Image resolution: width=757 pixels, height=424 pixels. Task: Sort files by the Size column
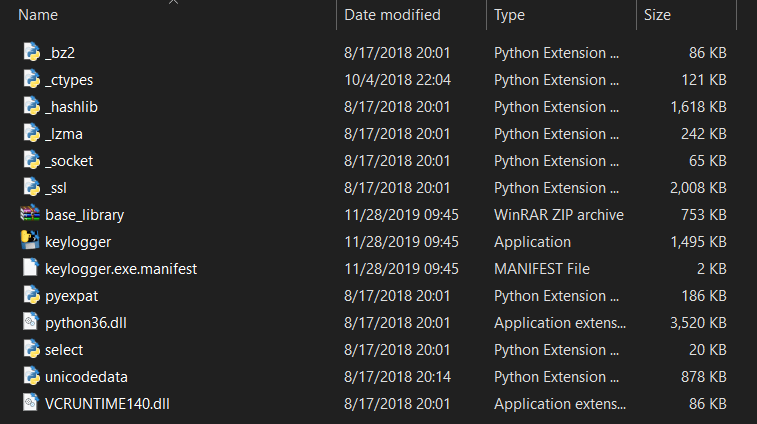[x=657, y=15]
